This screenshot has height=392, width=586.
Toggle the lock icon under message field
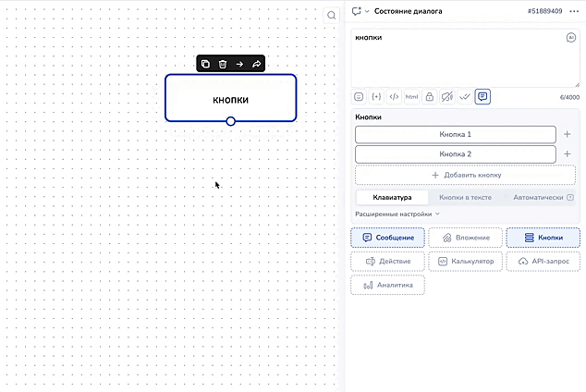[x=430, y=96]
